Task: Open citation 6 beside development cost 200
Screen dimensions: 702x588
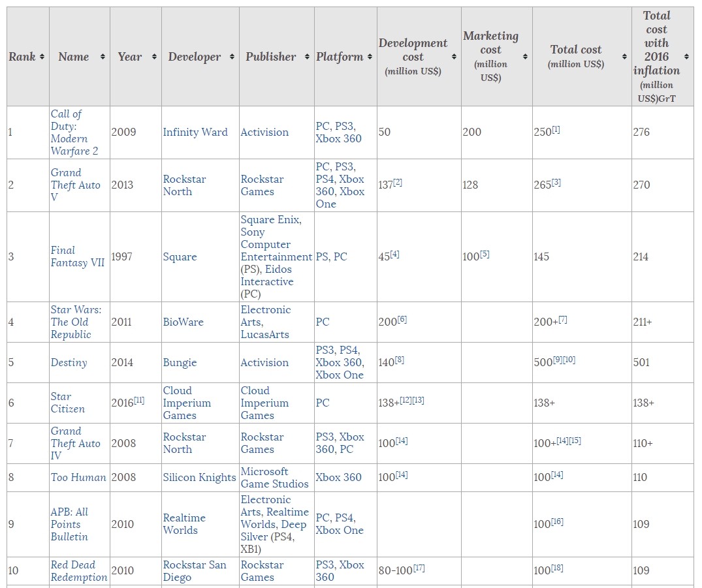Action: coord(402,320)
